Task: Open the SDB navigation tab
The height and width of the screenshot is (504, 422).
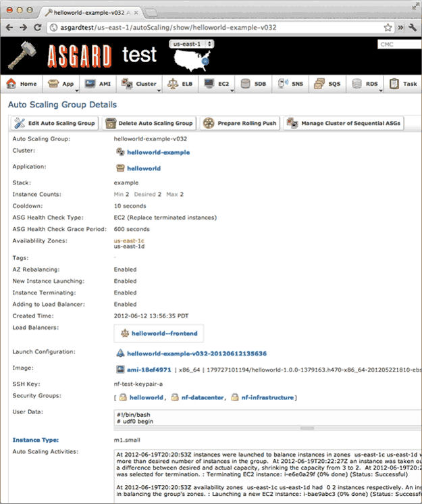Action: click(253, 84)
